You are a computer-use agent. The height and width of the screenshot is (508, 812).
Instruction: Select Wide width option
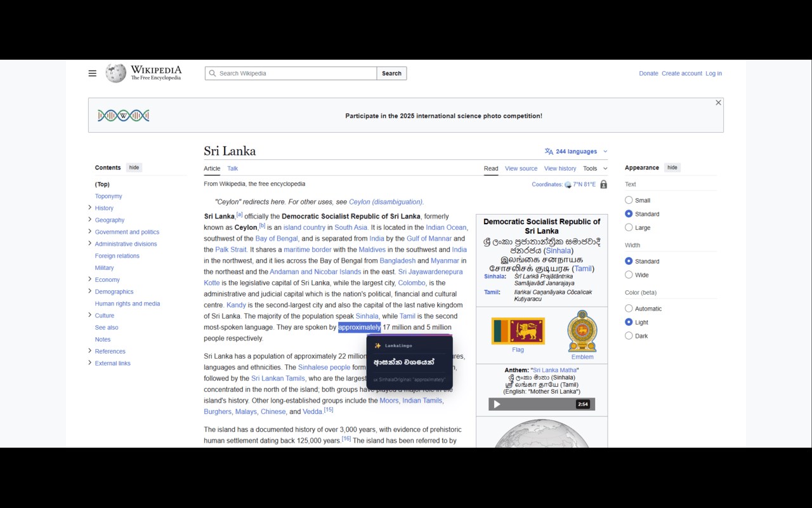(x=629, y=275)
